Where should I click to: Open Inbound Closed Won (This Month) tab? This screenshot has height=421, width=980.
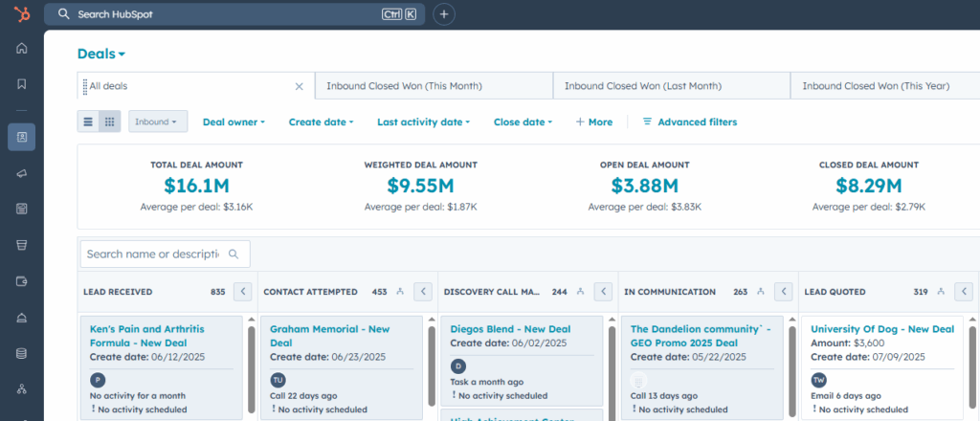click(x=434, y=85)
